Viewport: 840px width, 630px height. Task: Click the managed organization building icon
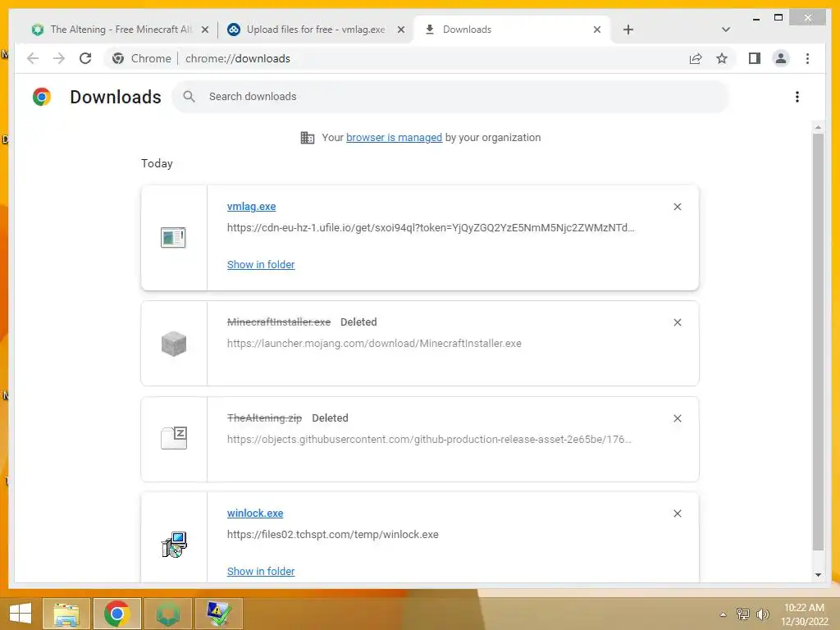pos(308,138)
